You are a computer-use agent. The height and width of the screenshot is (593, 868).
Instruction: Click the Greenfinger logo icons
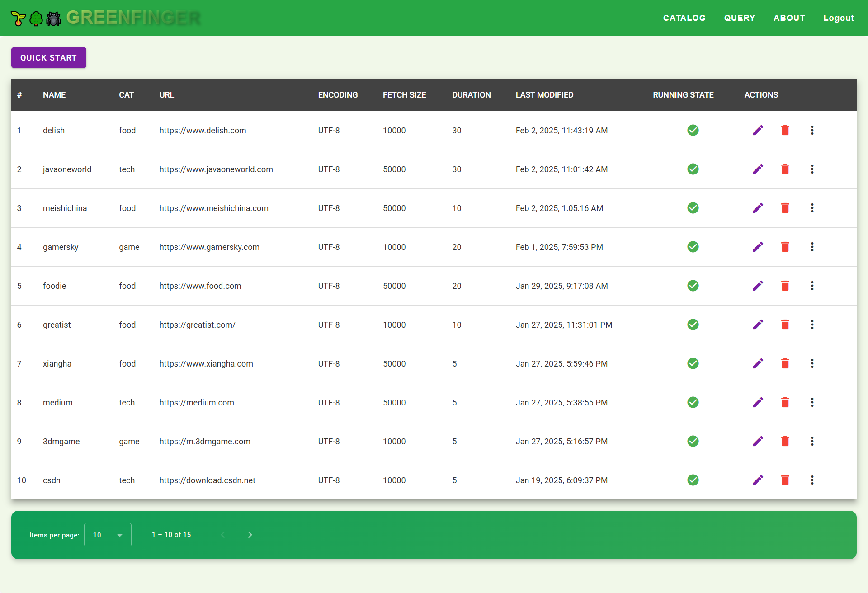36,19
